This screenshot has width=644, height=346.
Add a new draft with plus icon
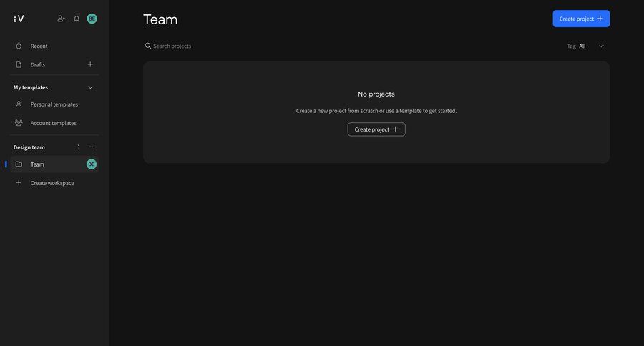90,64
